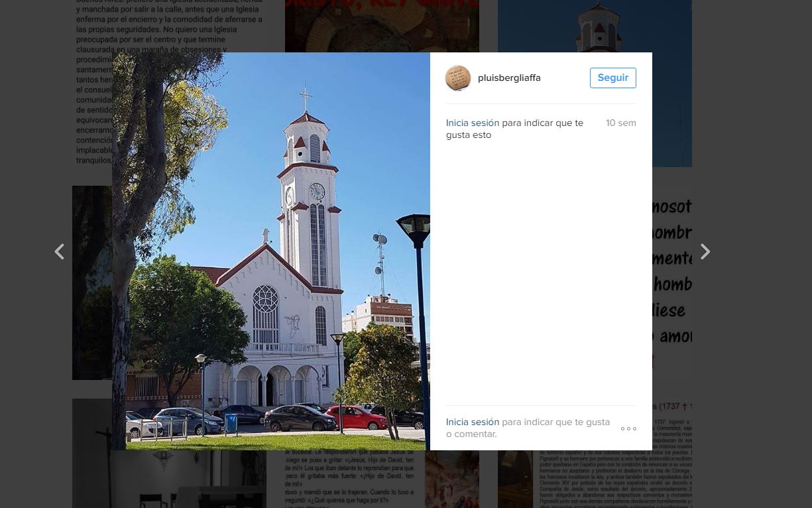Go to next post with right arrow
The width and height of the screenshot is (812, 508).
tap(705, 251)
